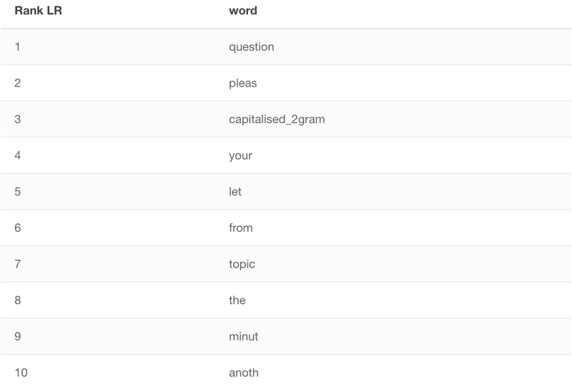Select rank number 3 cell
The height and width of the screenshot is (392, 572).
click(x=17, y=119)
